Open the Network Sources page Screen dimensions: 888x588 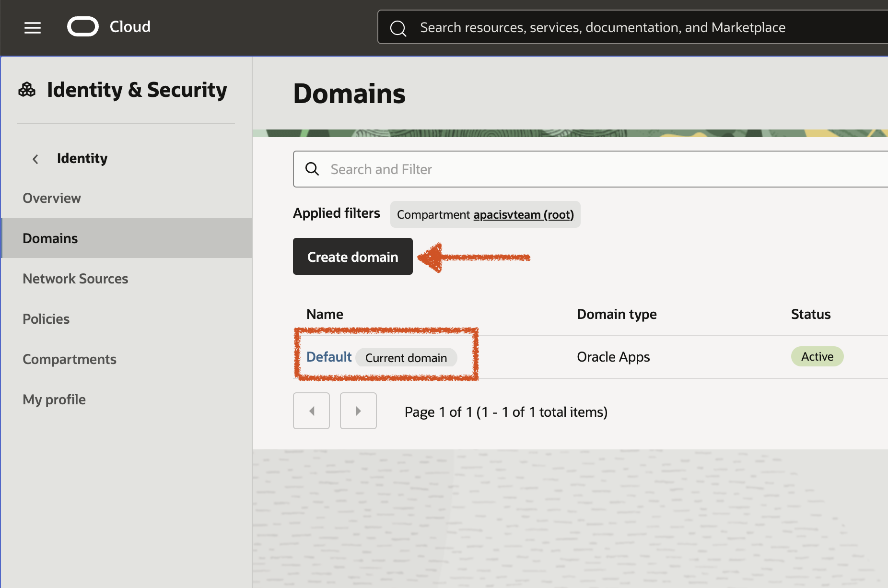click(x=75, y=278)
